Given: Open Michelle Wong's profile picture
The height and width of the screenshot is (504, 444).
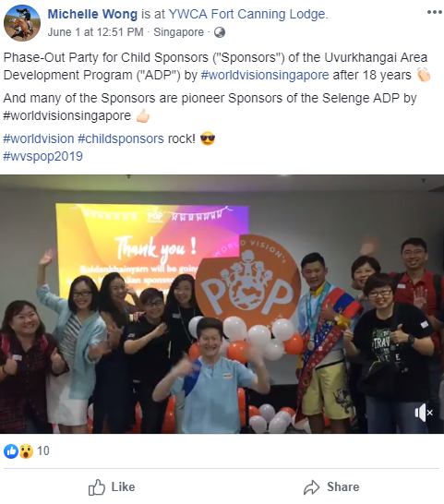Looking at the screenshot, I should [22, 23].
